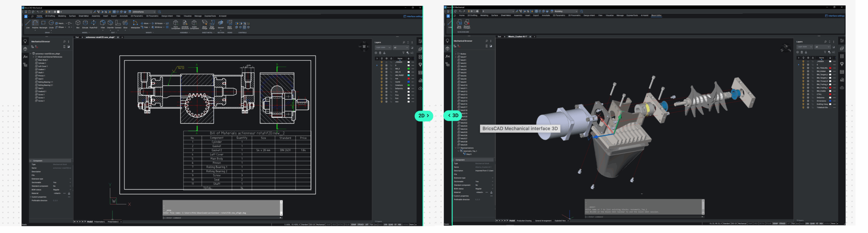The width and height of the screenshot is (868, 233).
Task: Click the Discard Changes icon
Action: tap(467, 23)
